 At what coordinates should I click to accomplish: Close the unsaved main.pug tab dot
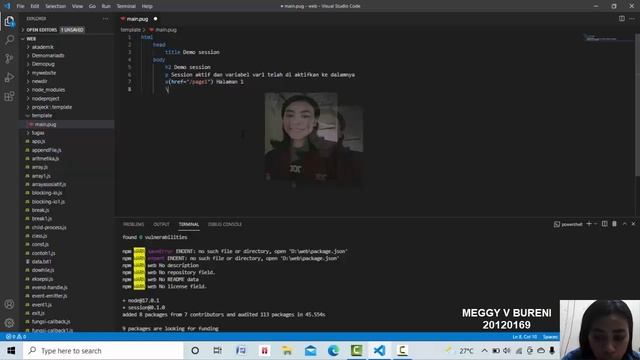point(156,19)
